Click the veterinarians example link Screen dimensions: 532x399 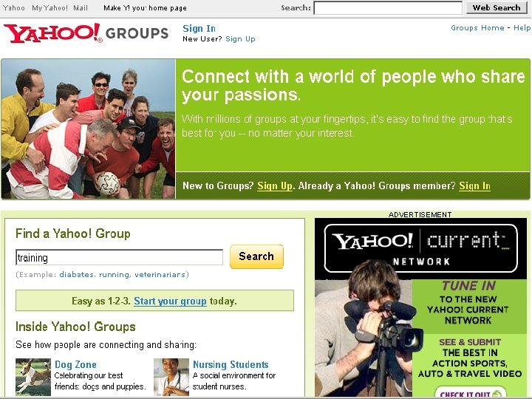[x=160, y=274]
